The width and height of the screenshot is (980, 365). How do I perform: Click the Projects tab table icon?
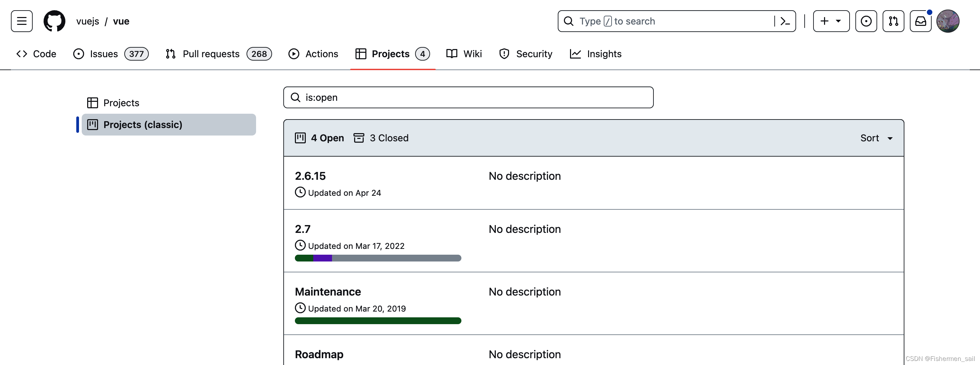tap(360, 53)
